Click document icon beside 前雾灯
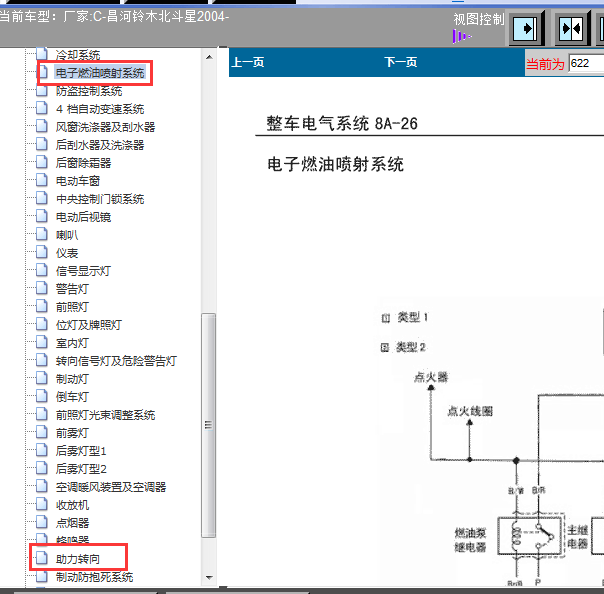 click(x=42, y=432)
